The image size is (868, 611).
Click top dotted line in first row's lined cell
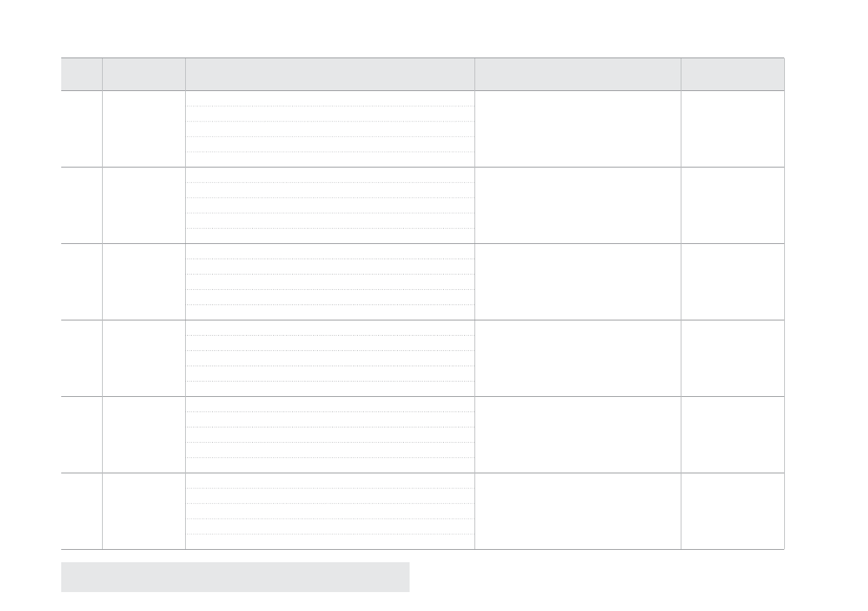329,106
